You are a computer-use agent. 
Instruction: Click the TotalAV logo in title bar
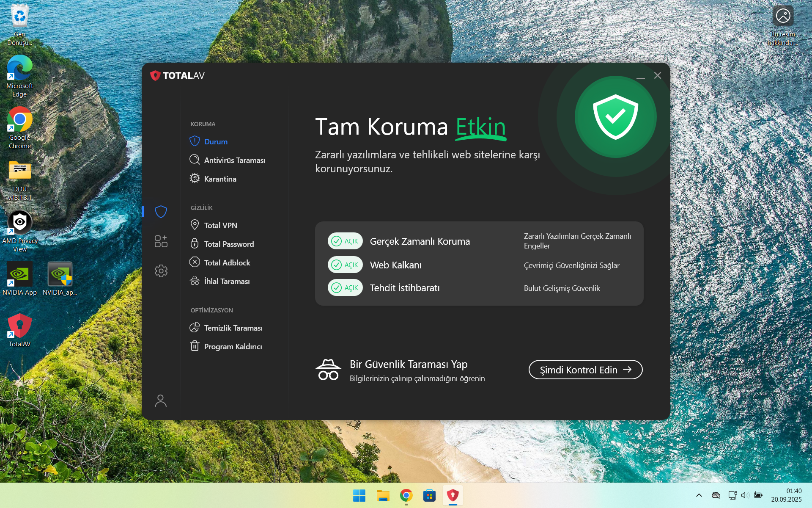(x=178, y=75)
